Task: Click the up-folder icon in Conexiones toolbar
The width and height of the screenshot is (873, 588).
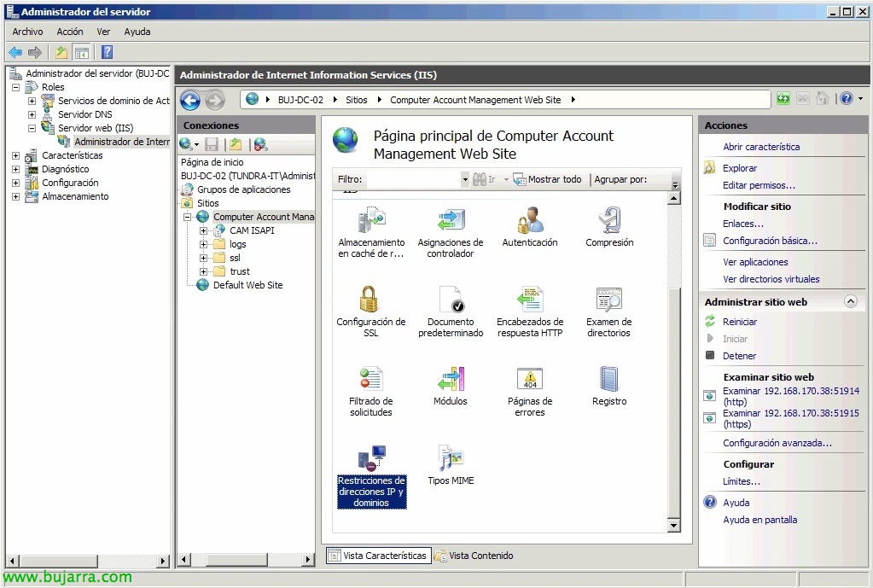Action: [x=236, y=145]
